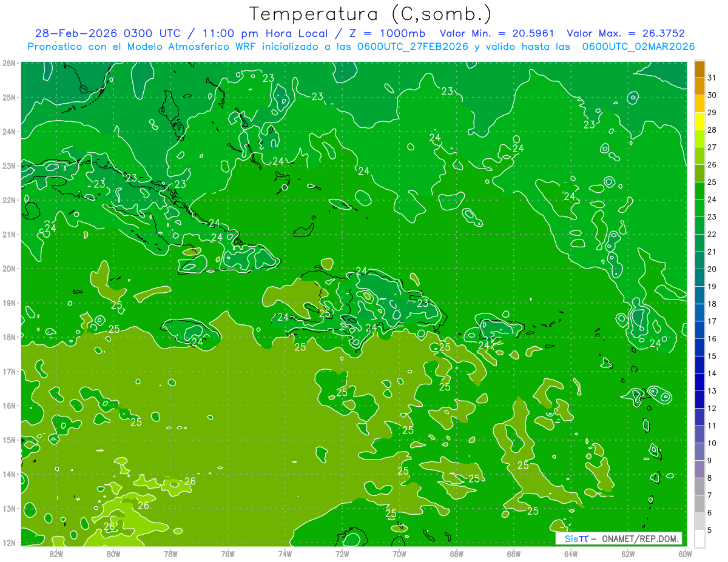This screenshot has width=728, height=562.
Task: Click the latitude label "26N"
Action: (x=9, y=63)
